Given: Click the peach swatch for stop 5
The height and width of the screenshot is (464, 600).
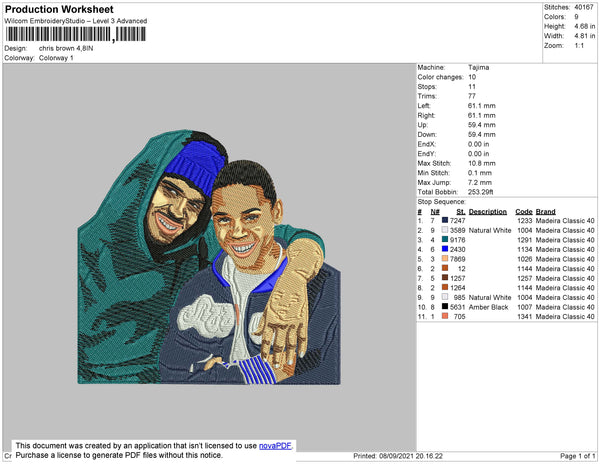Looking at the screenshot, I should point(445,259).
